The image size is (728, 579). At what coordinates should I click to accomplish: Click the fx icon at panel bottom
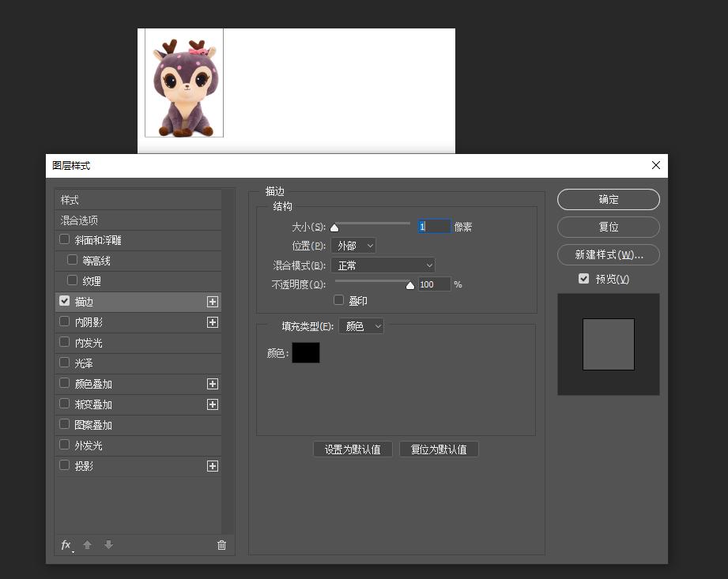(x=65, y=545)
